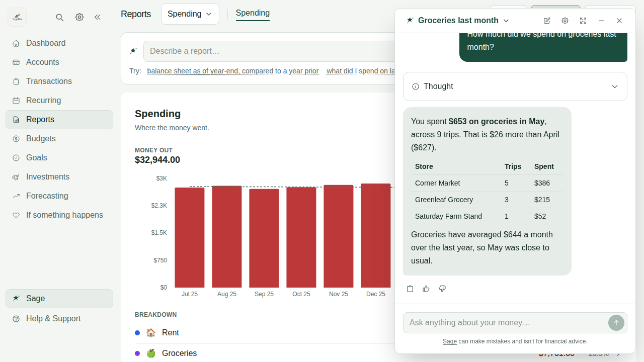Copy Sage's grocery response
Viewport: 644px width, 362px height.
[410, 289]
